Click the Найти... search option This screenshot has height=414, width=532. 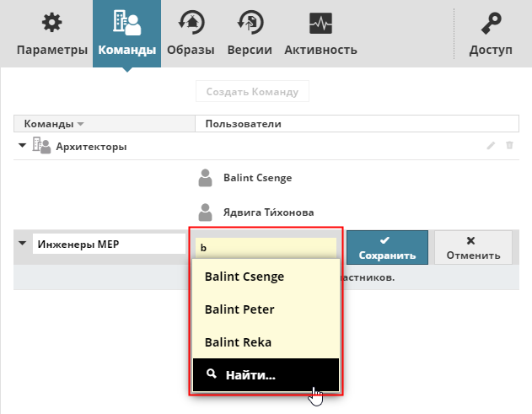click(x=266, y=374)
